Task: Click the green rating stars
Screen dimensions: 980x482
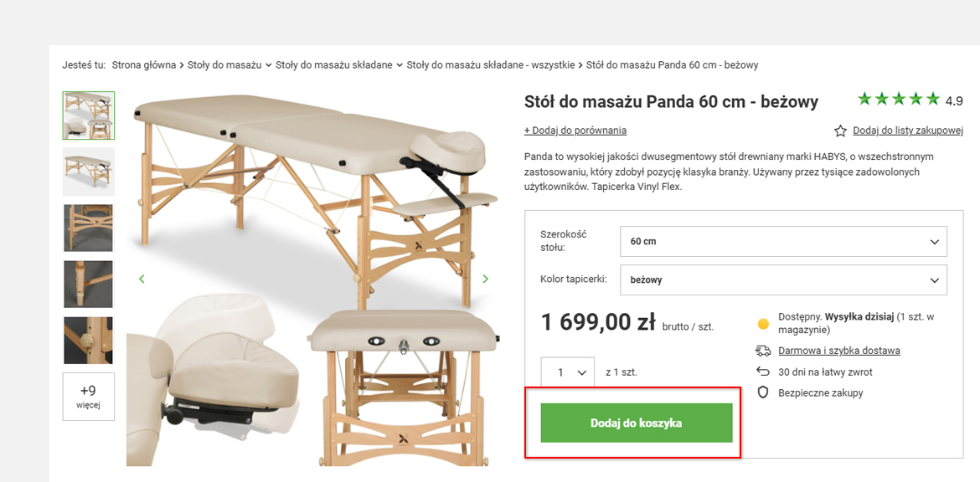Action: click(x=899, y=99)
